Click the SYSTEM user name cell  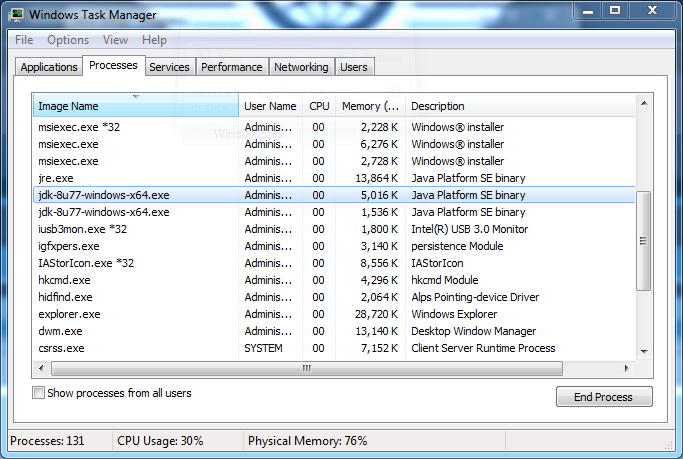coord(263,348)
